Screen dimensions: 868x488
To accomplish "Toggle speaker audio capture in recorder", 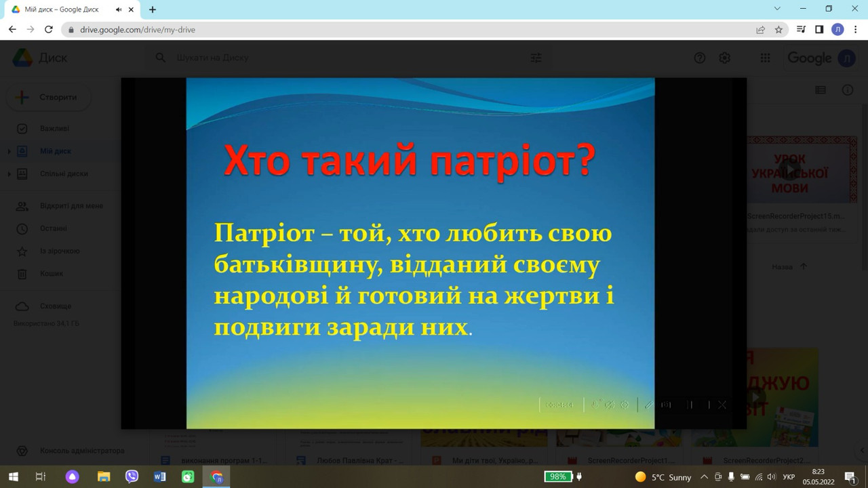I will (x=610, y=405).
